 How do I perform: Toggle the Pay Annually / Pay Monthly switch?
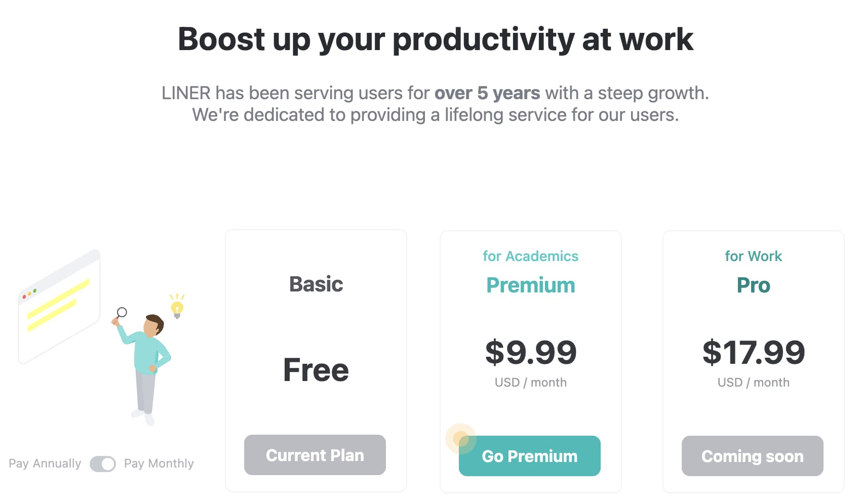(103, 464)
